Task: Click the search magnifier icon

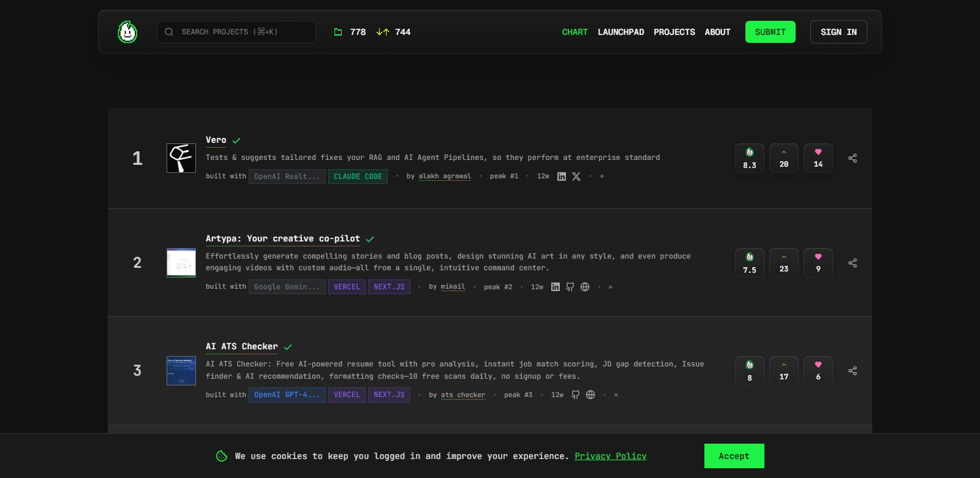Action: pos(169,32)
